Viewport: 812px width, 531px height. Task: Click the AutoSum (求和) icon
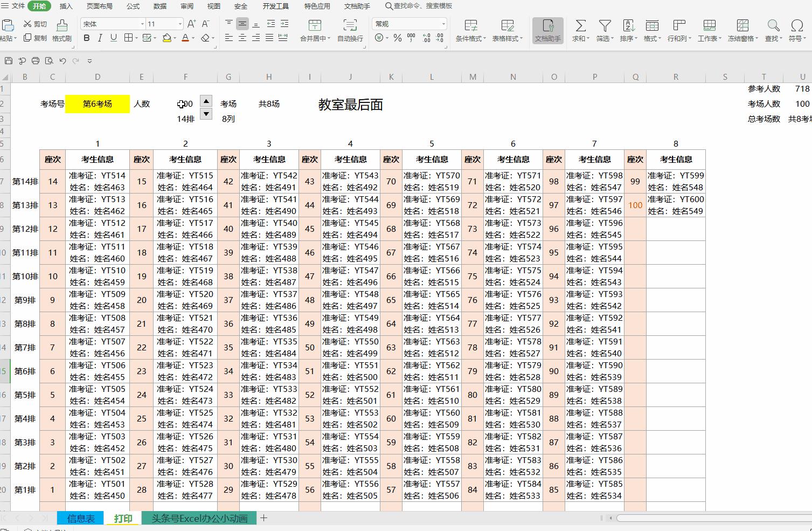[x=580, y=31]
